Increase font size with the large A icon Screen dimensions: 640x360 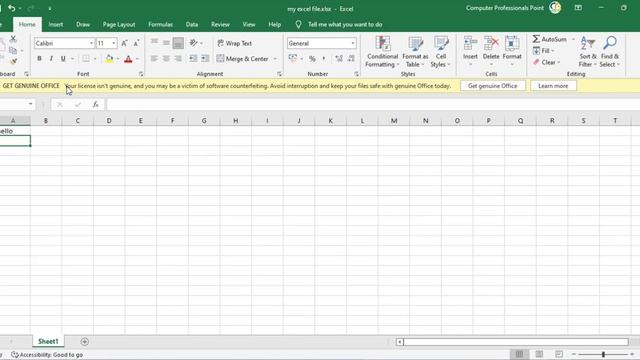point(124,43)
